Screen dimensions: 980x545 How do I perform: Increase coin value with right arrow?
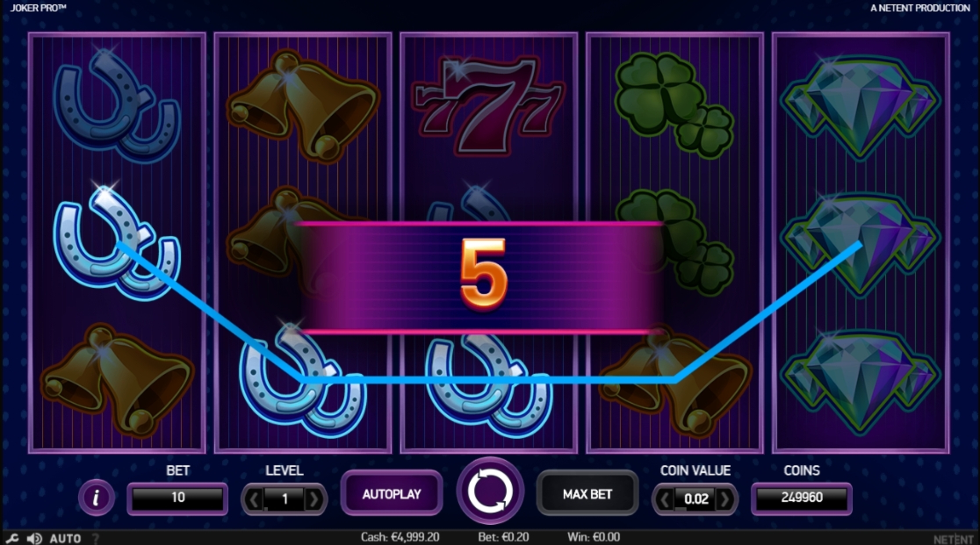pos(725,499)
